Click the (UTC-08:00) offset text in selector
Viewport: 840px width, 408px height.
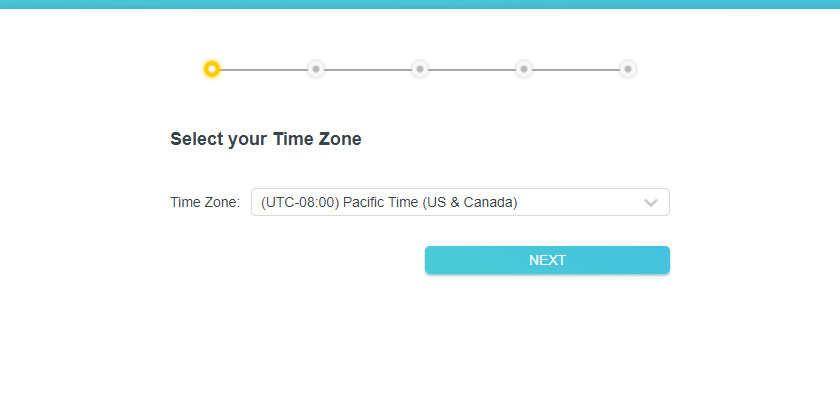tap(299, 202)
